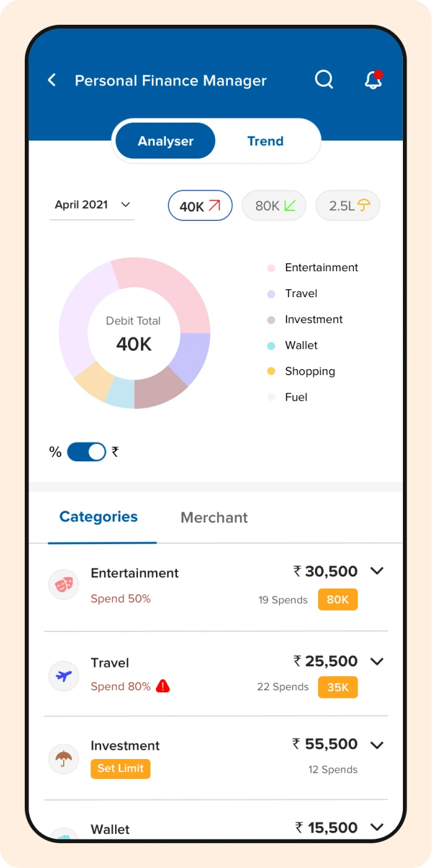This screenshot has width=432, height=868.
Task: Toggle the percent/rupee switch
Action: tap(87, 452)
